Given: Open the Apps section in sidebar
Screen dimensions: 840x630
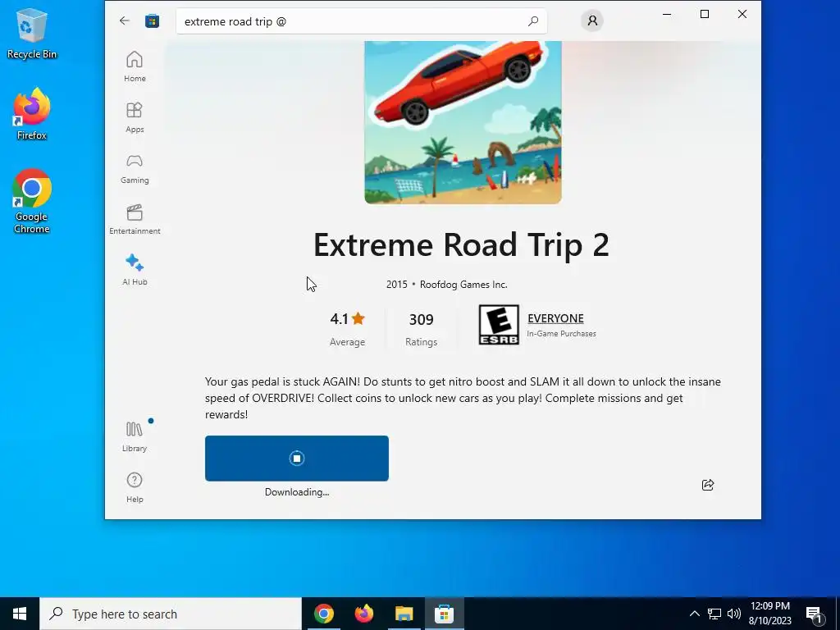Looking at the screenshot, I should click(135, 117).
